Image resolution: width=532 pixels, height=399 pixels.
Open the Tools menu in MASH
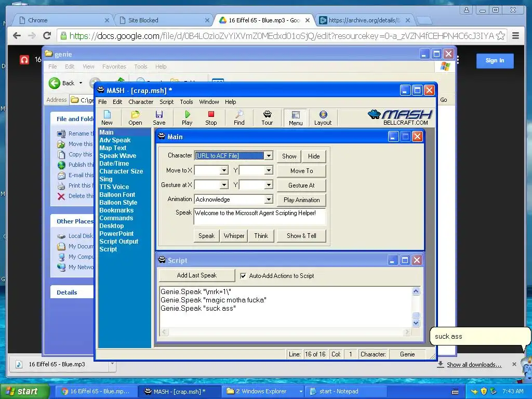click(x=187, y=102)
